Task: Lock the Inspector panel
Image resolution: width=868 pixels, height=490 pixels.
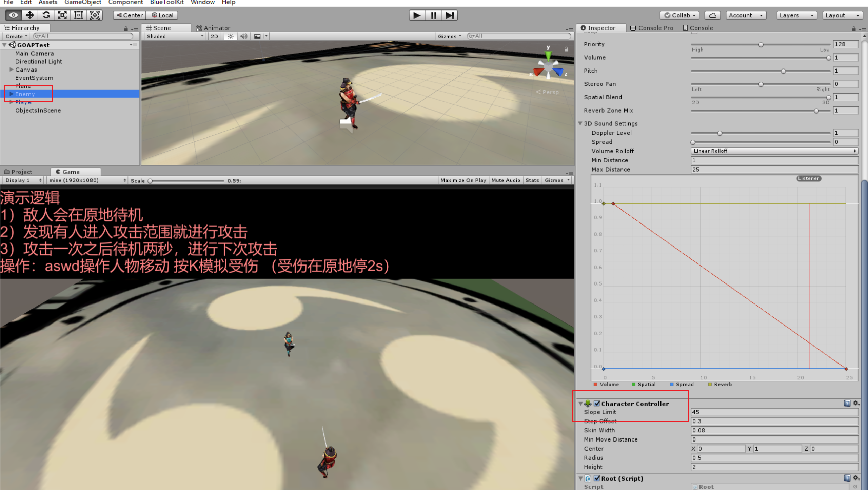Action: 854,29
